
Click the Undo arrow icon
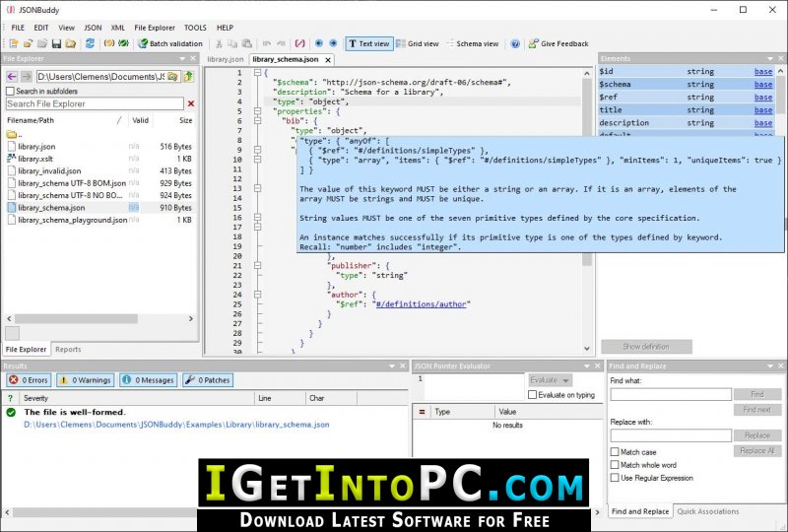point(267,43)
